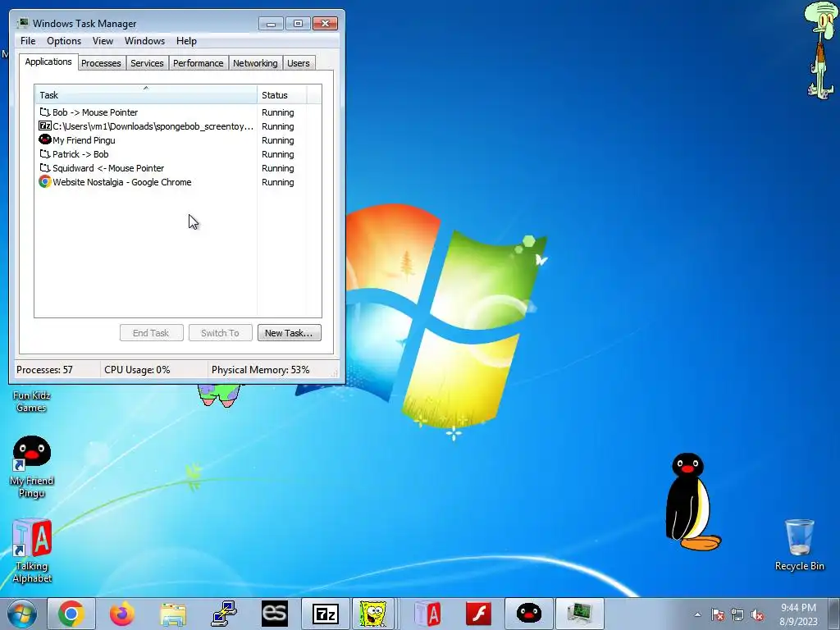Click the SpongeBob taskbar icon
Viewport: 840px width, 630px height.
click(373, 614)
